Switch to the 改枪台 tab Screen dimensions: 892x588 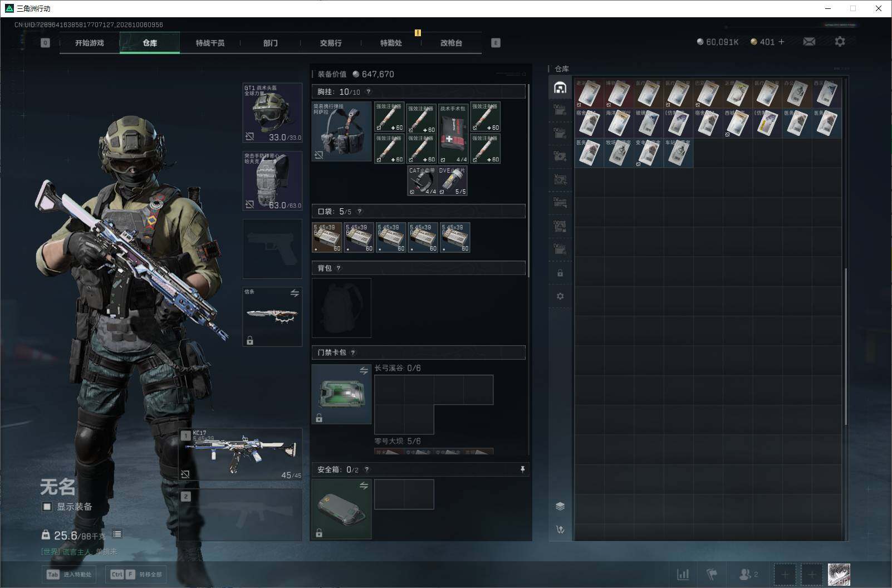pos(451,43)
